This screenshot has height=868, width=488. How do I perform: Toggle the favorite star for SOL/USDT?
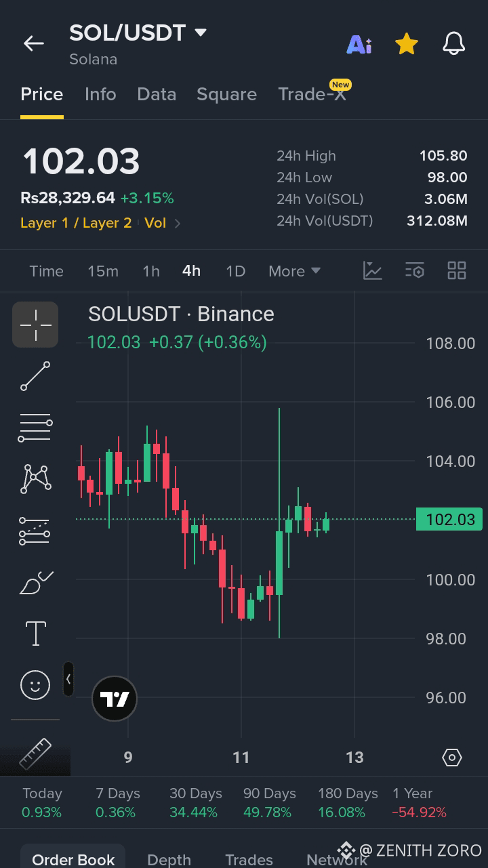(x=407, y=45)
